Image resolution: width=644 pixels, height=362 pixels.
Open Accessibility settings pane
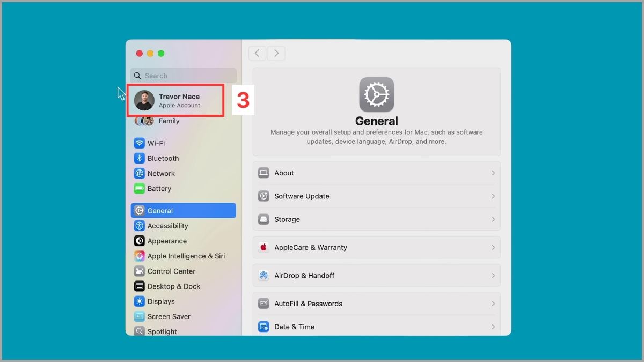point(183,226)
